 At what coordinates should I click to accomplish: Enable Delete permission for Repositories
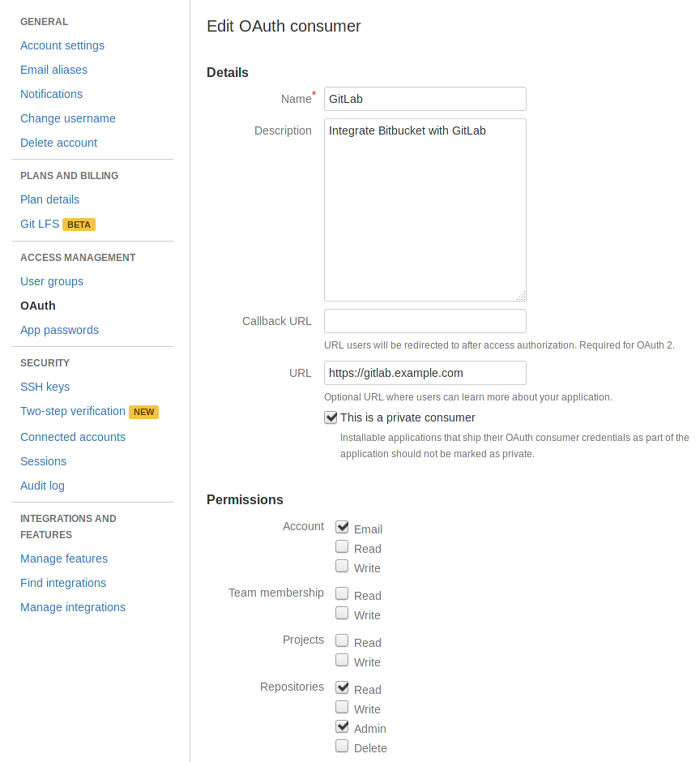coord(342,745)
